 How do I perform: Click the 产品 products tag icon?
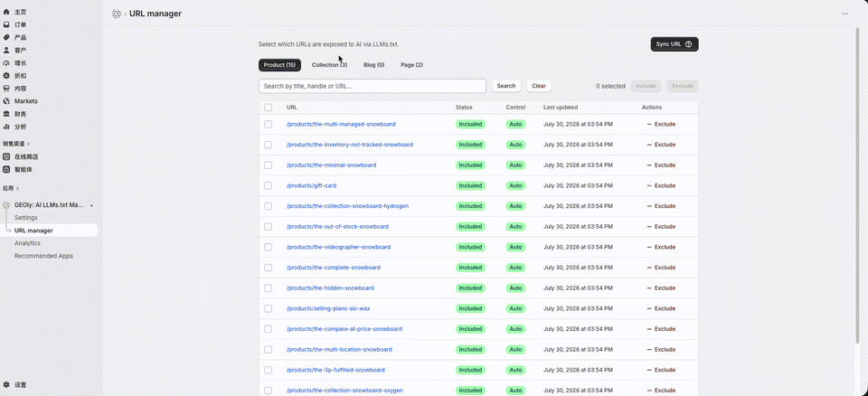pos(6,37)
